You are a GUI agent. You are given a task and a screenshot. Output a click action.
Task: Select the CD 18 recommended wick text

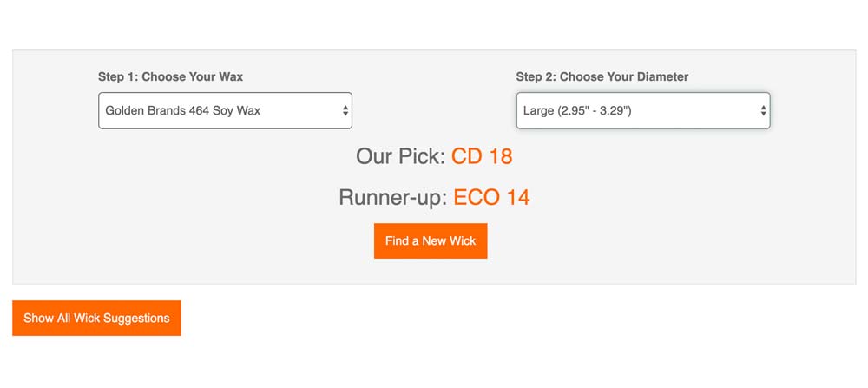[x=482, y=156]
